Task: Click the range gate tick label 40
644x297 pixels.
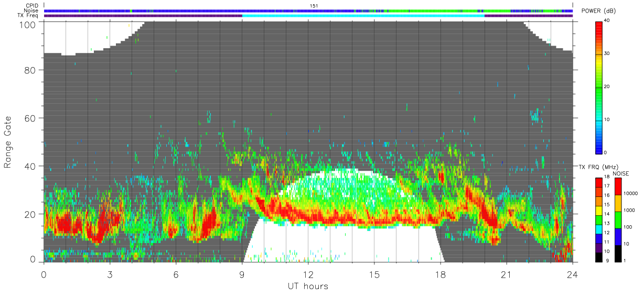Action: [x=29, y=166]
